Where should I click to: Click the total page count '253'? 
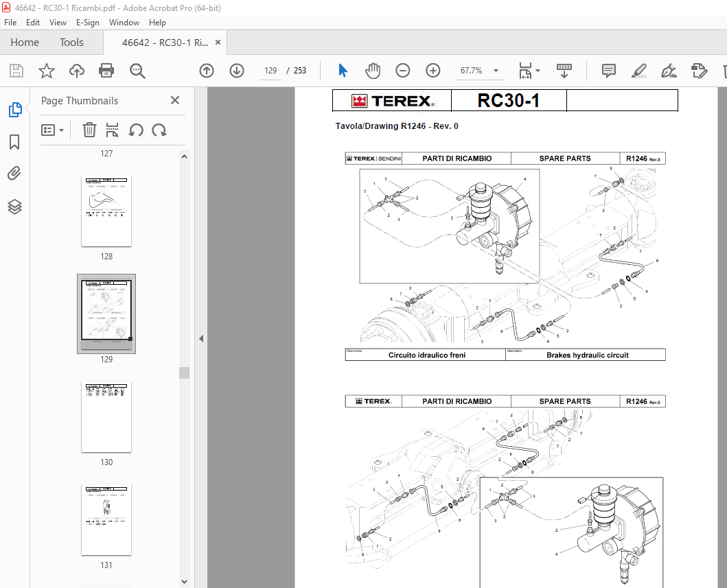click(x=300, y=71)
